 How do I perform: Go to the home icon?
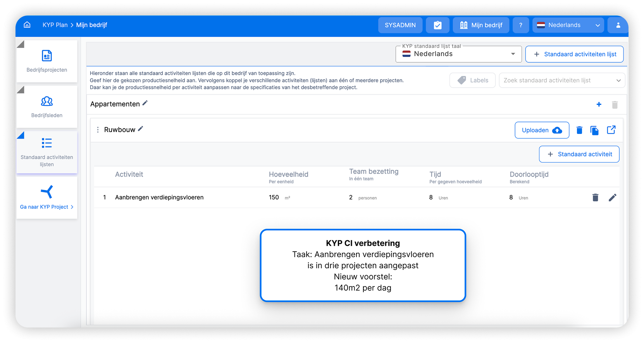(x=27, y=25)
